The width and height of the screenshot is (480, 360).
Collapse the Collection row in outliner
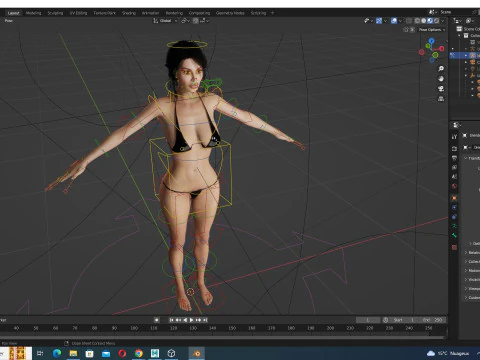460,35
